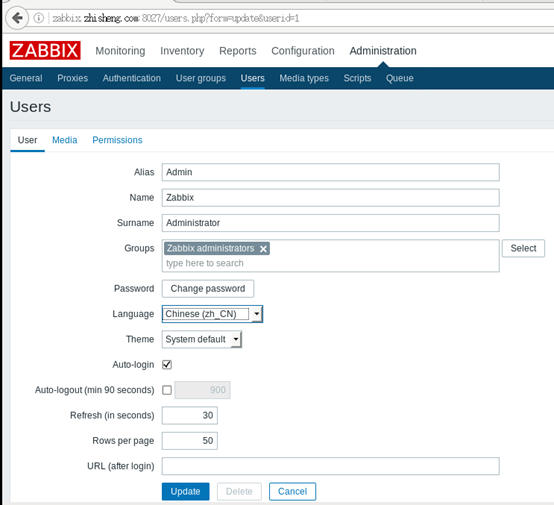Click the Delete button

pos(239,492)
